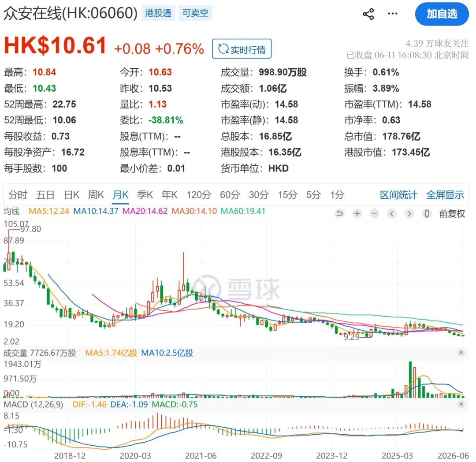Click the 总市值 178.76亿 value

point(401,136)
